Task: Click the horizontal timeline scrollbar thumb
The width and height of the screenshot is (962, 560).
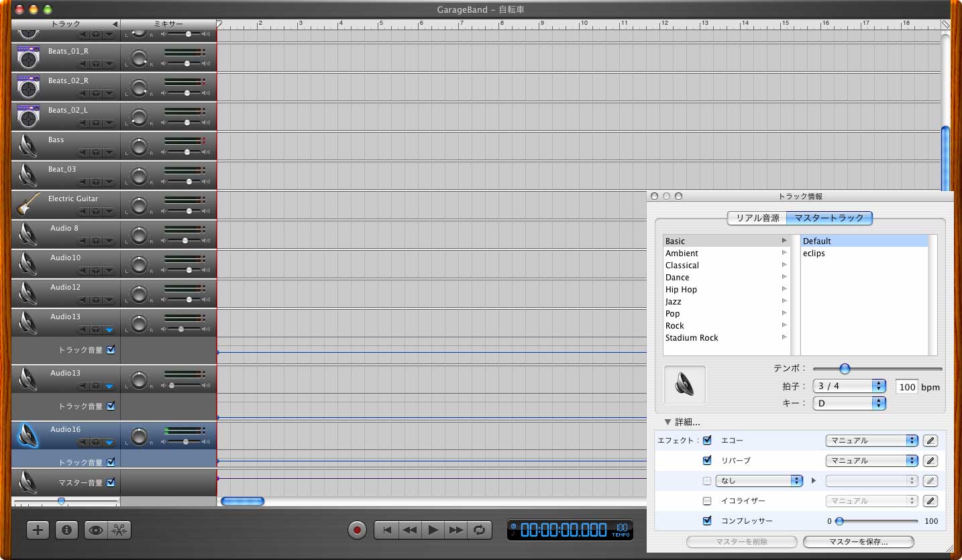Action: click(x=242, y=501)
